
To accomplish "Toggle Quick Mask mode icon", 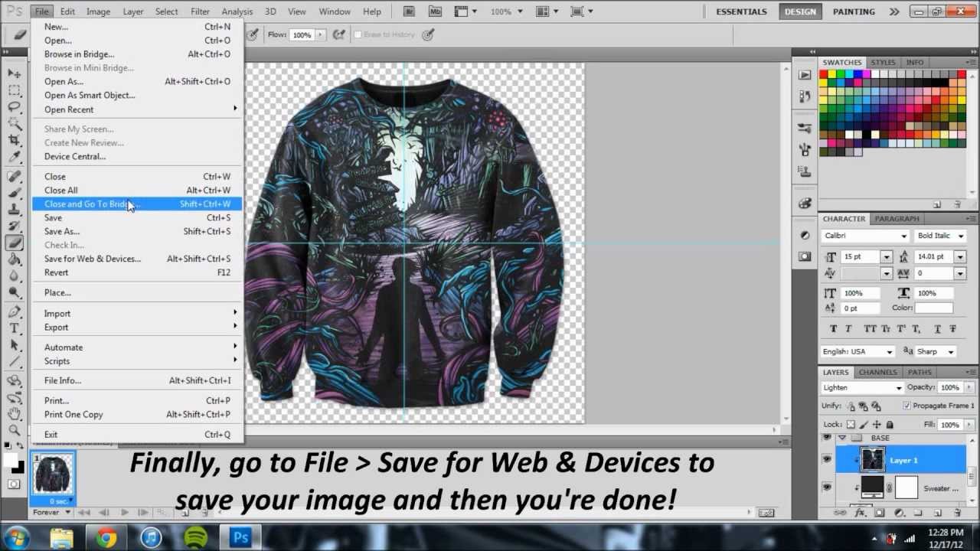I will 15,484.
